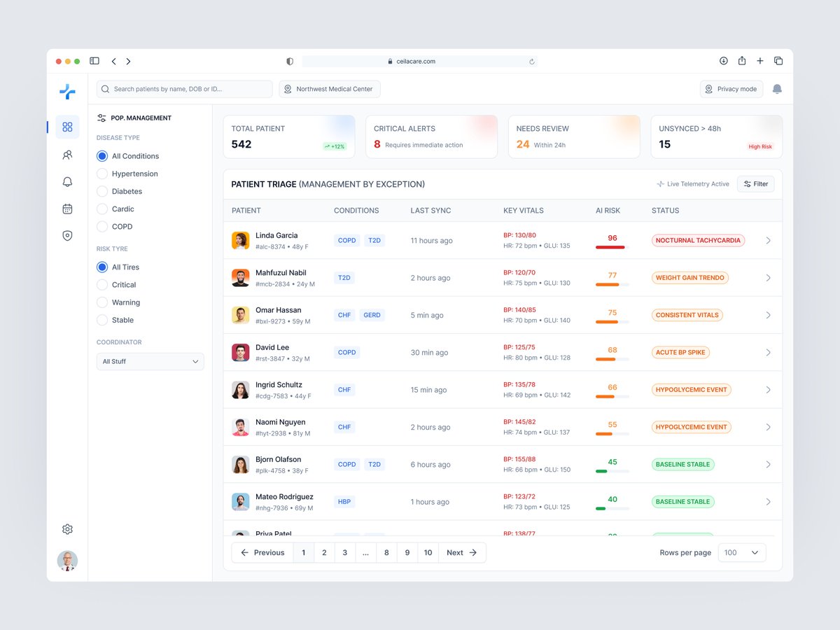
Task: Open notifications via the sidebar bell icon
Action: 67,181
